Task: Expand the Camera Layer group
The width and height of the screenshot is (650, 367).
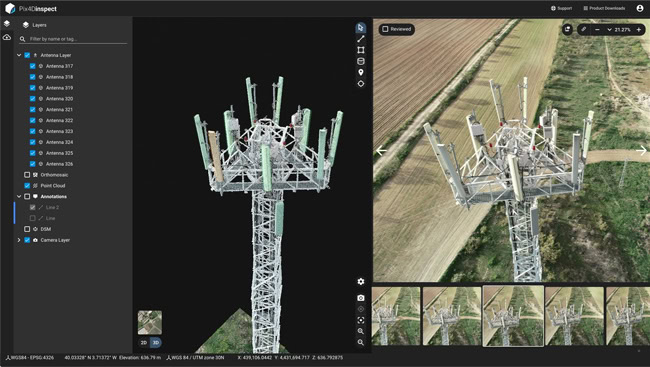Action: (x=19, y=240)
